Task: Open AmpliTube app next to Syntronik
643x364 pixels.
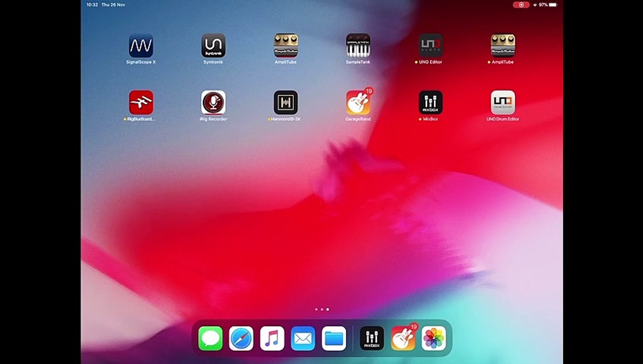Action: 286,45
